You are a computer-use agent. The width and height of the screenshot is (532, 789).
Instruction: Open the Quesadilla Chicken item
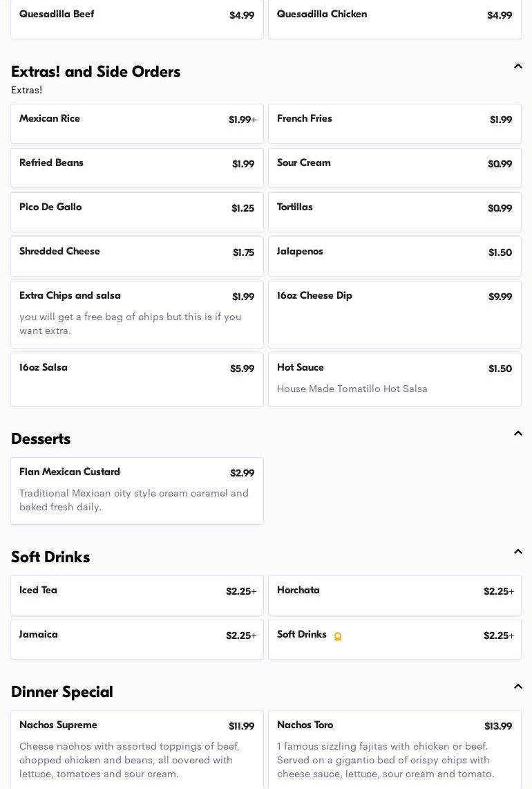[395, 19]
